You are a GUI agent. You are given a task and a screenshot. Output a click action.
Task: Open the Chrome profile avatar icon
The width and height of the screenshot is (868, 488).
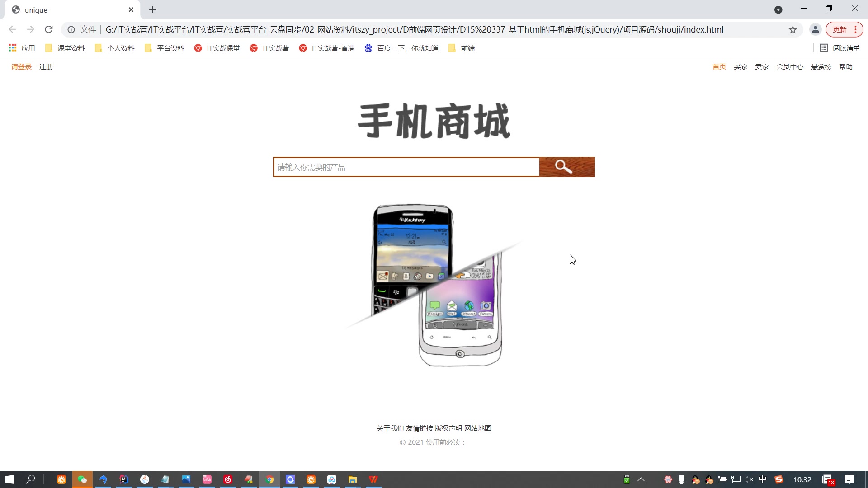[x=816, y=30]
